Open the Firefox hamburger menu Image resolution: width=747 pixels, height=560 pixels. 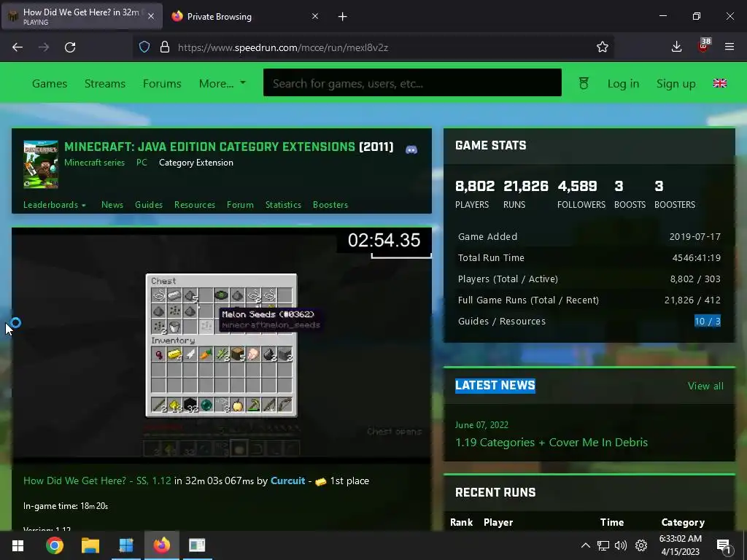(729, 47)
